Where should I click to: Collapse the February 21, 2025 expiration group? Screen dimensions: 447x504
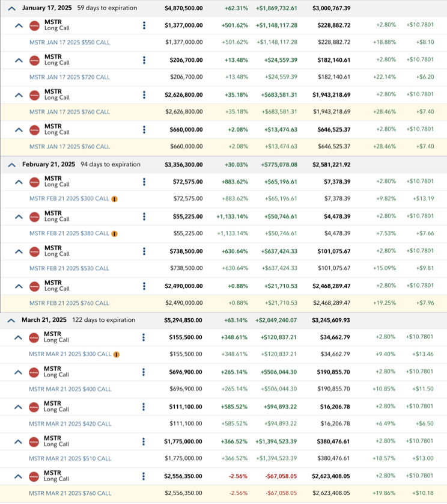11,165
